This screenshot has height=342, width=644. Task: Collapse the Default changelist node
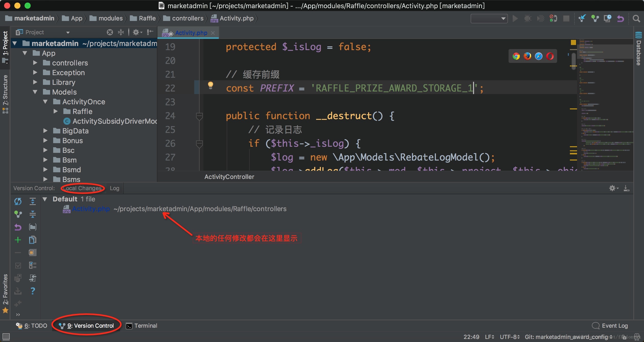(x=45, y=199)
